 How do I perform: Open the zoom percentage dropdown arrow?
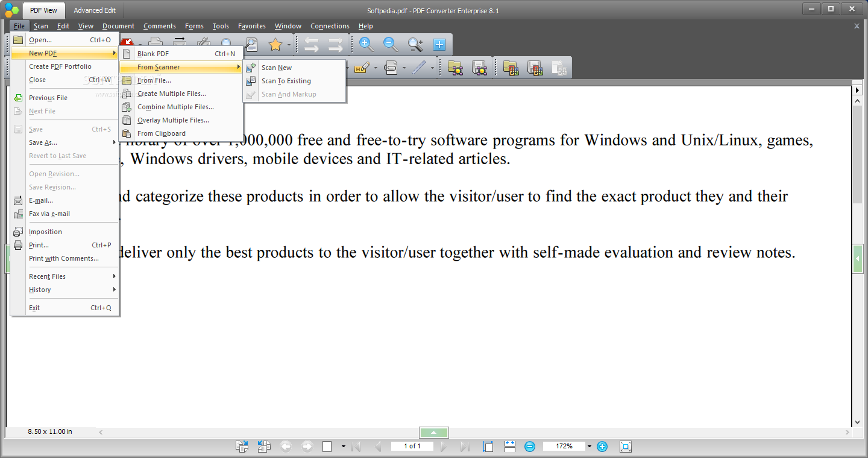click(x=590, y=447)
